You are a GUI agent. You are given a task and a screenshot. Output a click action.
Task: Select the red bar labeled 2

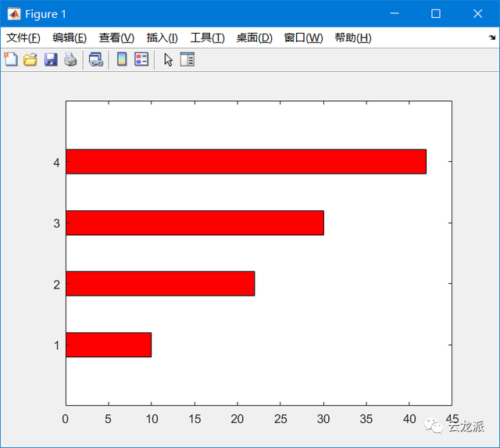pos(160,284)
